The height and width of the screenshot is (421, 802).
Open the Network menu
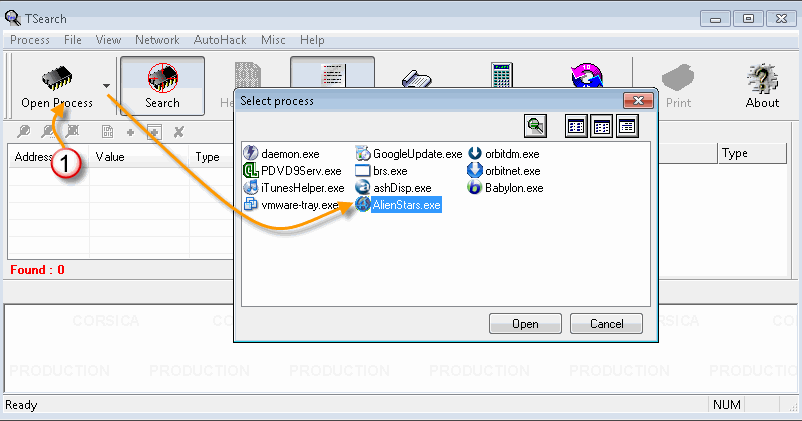[x=157, y=40]
